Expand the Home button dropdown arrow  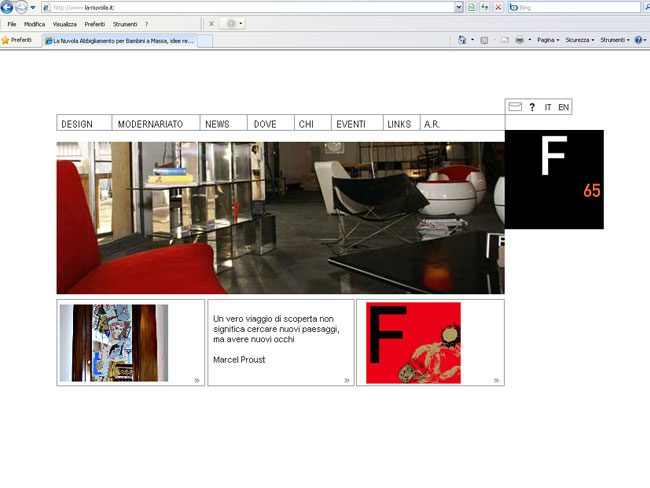coord(472,40)
